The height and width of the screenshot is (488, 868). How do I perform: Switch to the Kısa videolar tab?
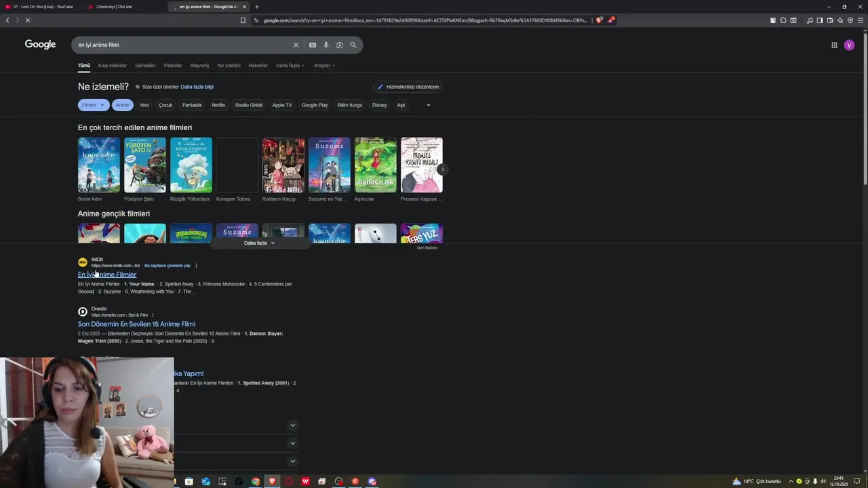(x=113, y=66)
